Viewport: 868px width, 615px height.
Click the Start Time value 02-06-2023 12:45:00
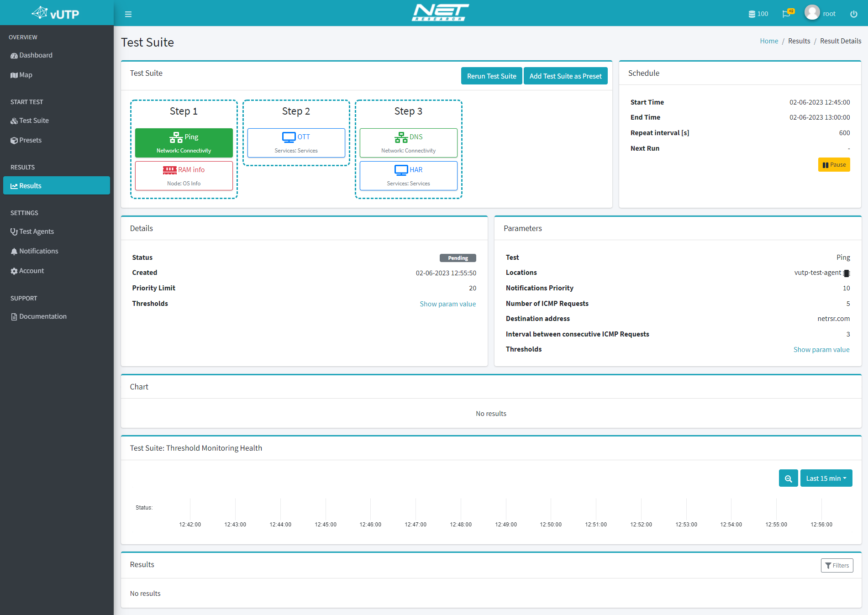pos(820,102)
